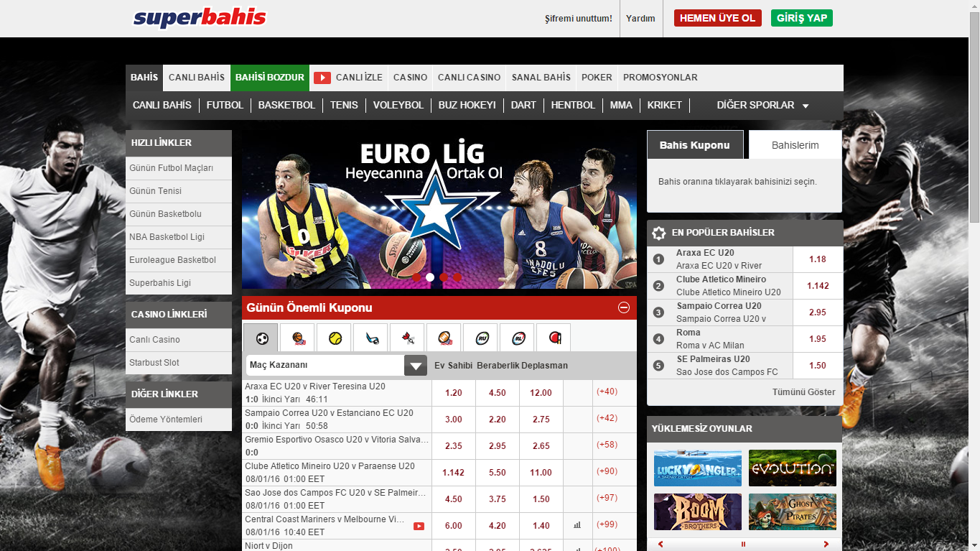Show previous games with left red arrow
Image resolution: width=980 pixels, height=551 pixels.
[661, 545]
